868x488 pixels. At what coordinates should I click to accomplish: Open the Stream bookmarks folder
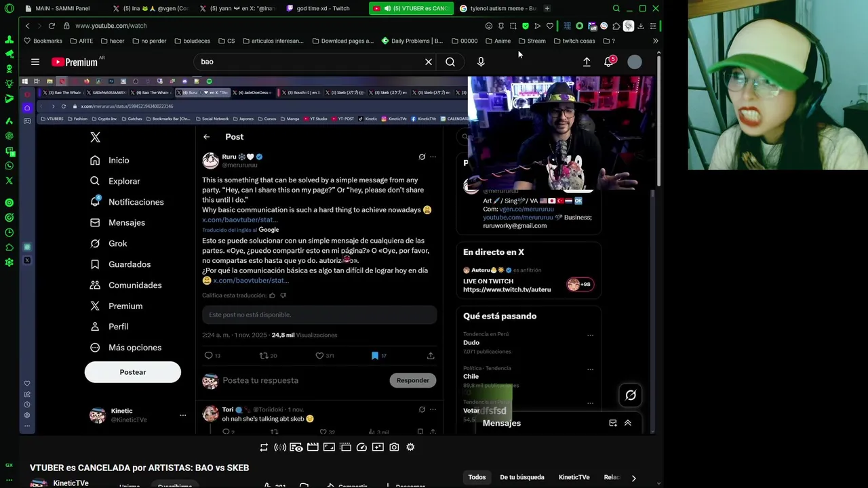point(532,41)
